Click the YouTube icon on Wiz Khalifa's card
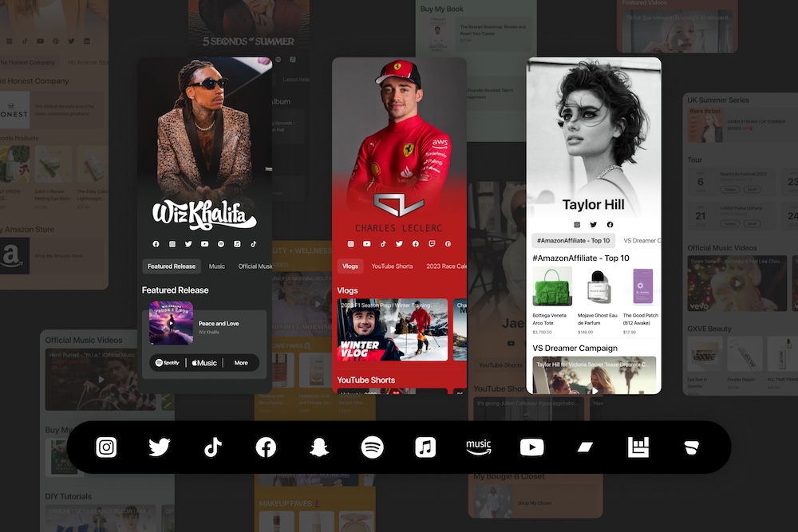 tap(204, 244)
